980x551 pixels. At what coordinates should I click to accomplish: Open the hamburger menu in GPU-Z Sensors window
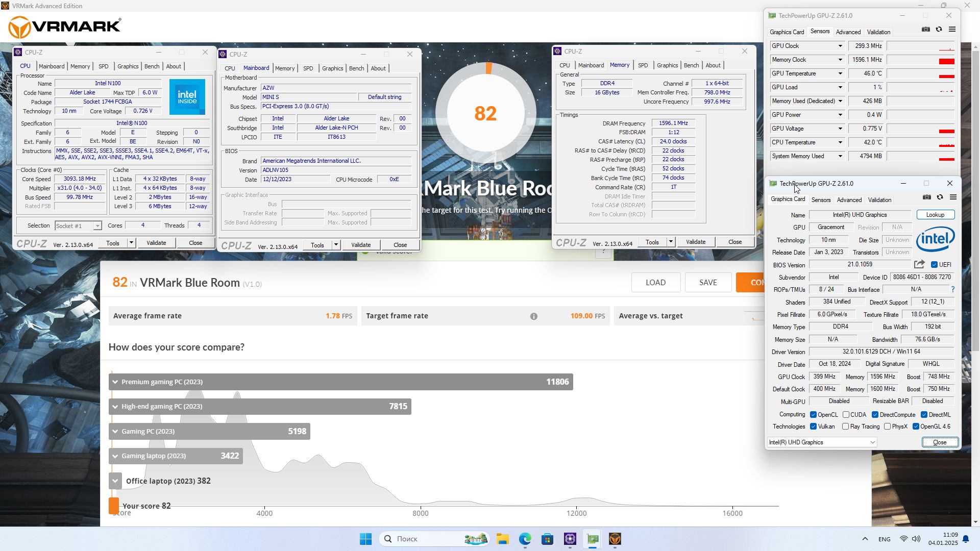[x=952, y=30]
